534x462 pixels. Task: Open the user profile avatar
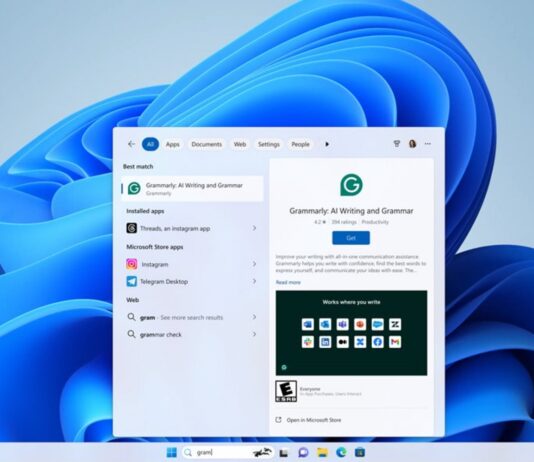[412, 144]
